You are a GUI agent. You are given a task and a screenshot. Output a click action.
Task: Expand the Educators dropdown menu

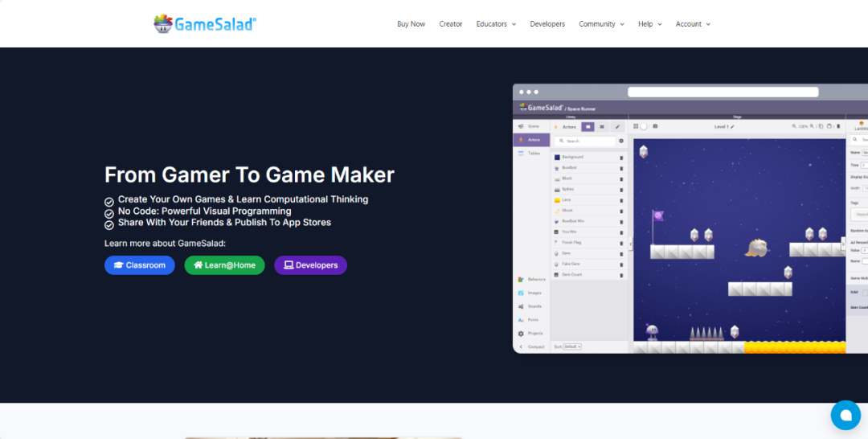pos(496,24)
